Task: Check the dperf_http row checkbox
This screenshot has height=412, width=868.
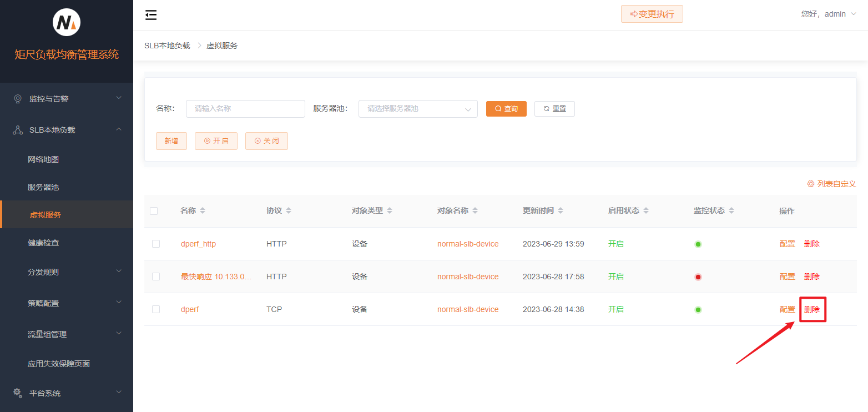Action: [x=156, y=244]
